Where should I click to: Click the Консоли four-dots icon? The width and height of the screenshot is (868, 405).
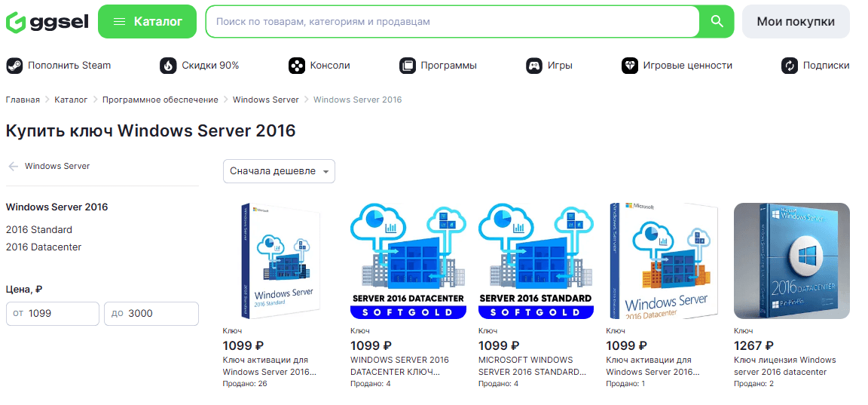297,66
